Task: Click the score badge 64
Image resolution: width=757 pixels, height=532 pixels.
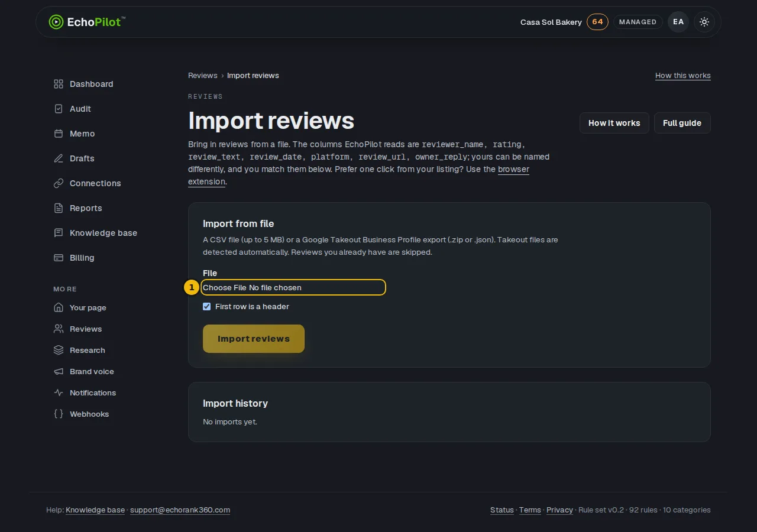Action: [597, 22]
